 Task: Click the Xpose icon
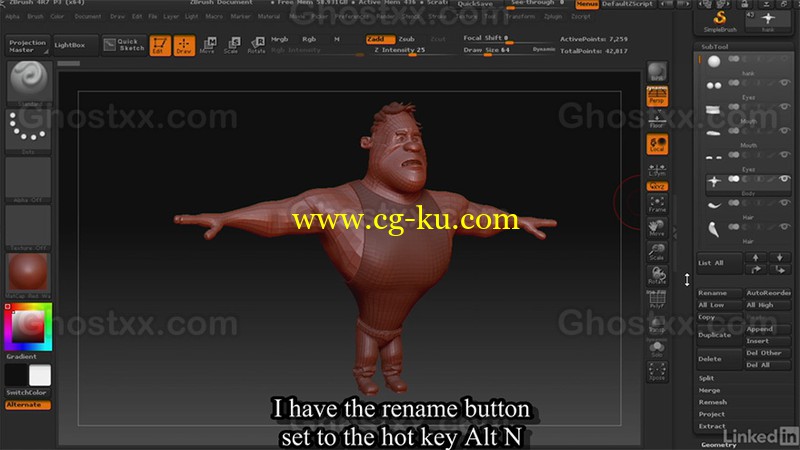(657, 372)
